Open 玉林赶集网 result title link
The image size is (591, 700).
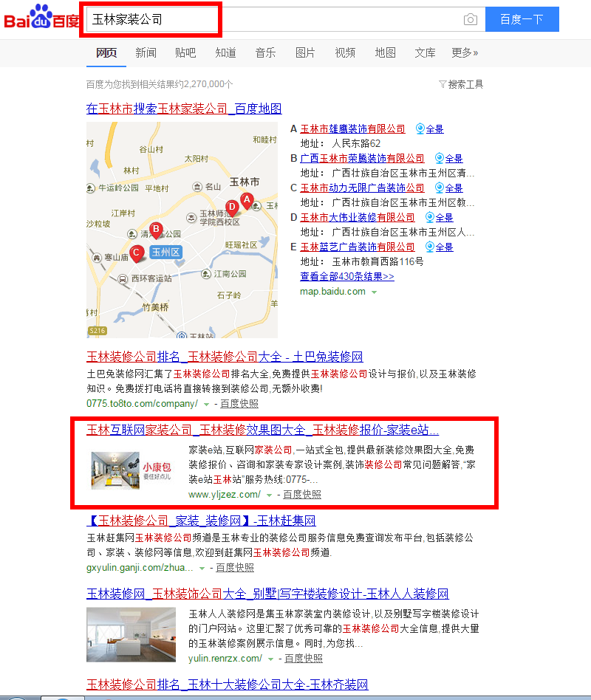tap(201, 521)
